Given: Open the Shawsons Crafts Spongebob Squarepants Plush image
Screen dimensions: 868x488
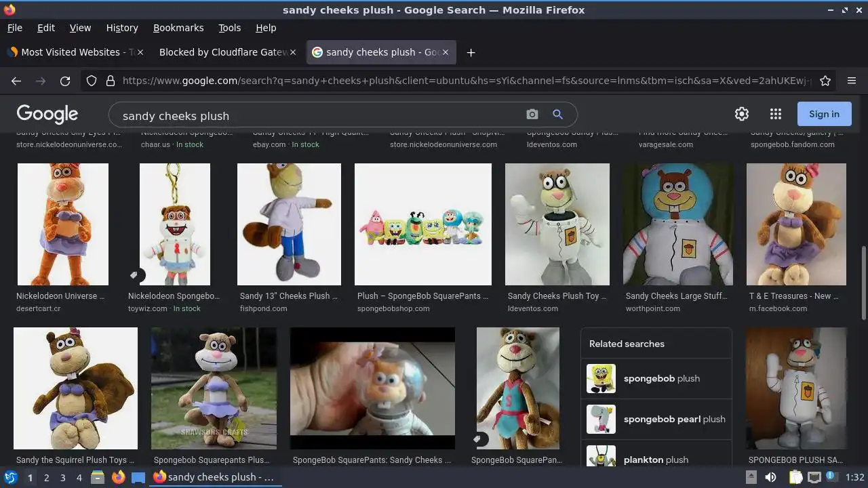Looking at the screenshot, I should click(x=214, y=388).
